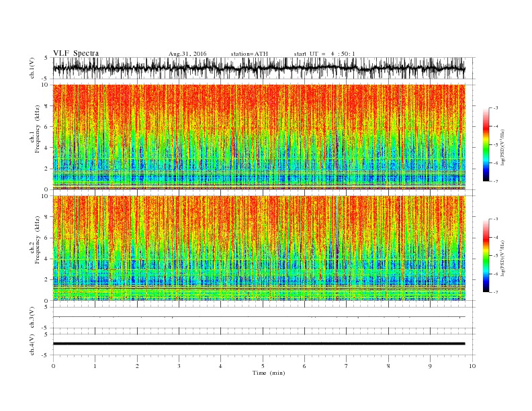Image resolution: width=532 pixels, height=411 pixels.
Task: Click the "5" tick on the time axis
Action: 263,366
